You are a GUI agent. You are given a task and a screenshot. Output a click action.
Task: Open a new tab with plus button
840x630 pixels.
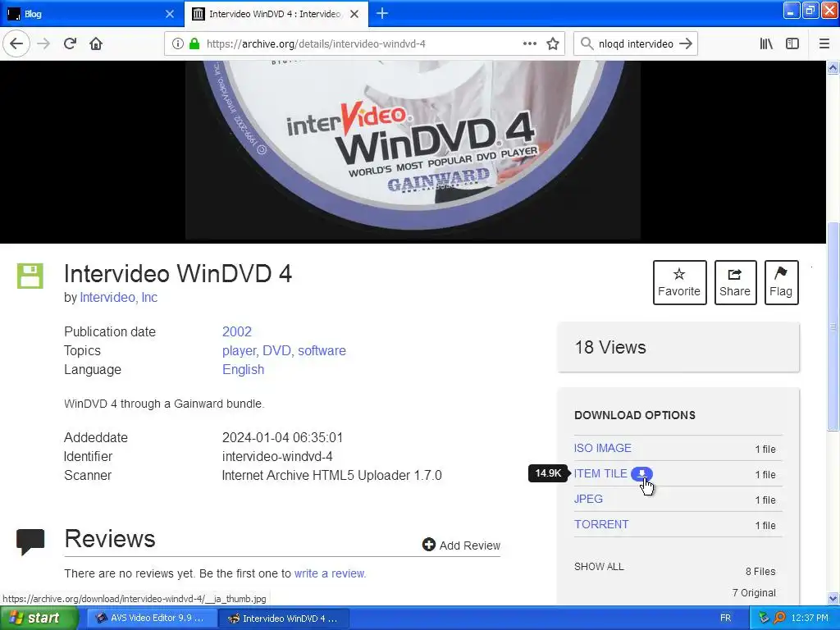tap(382, 14)
